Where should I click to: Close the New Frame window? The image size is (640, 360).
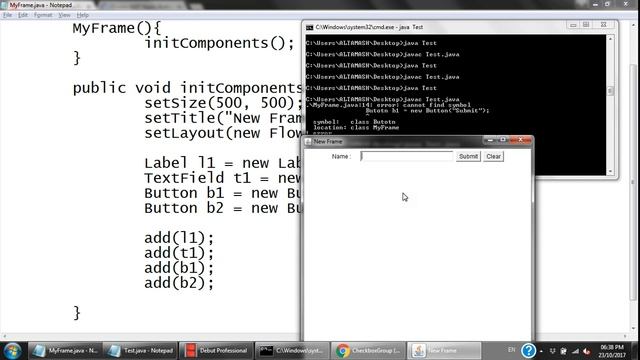tap(520, 140)
